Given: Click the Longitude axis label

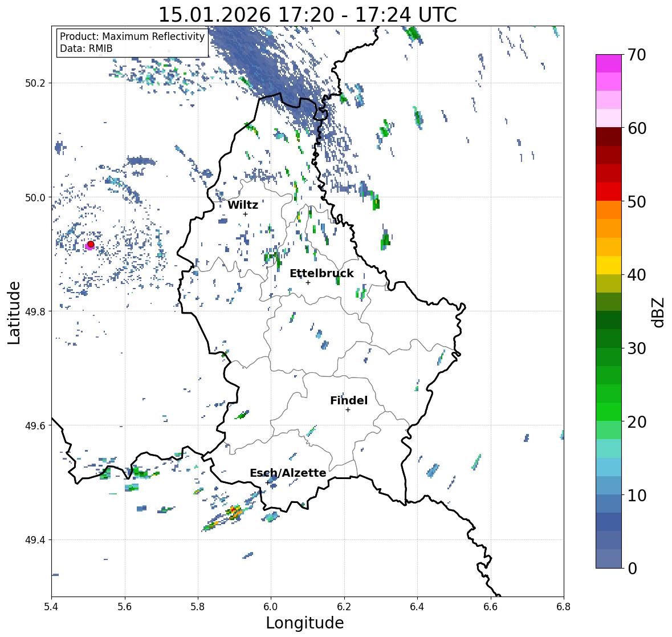Looking at the screenshot, I should 305,622.
